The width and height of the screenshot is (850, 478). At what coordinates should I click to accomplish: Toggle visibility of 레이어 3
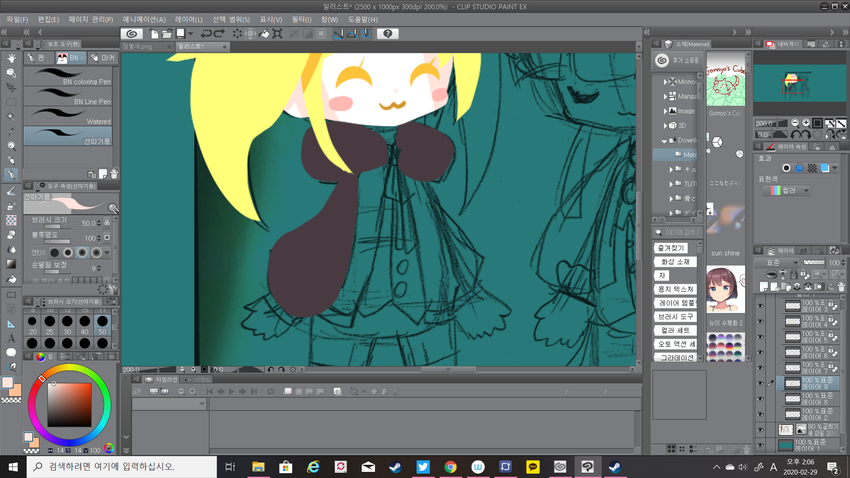click(760, 306)
